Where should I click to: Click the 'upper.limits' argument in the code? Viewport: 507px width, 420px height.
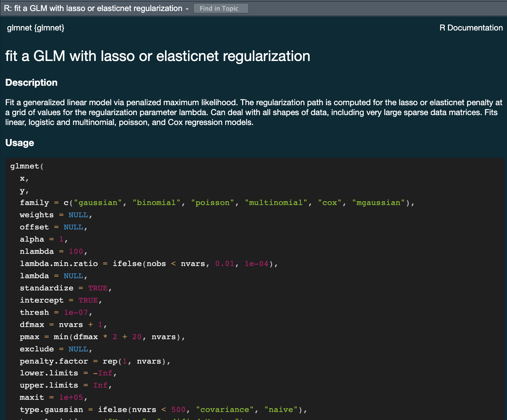click(49, 385)
